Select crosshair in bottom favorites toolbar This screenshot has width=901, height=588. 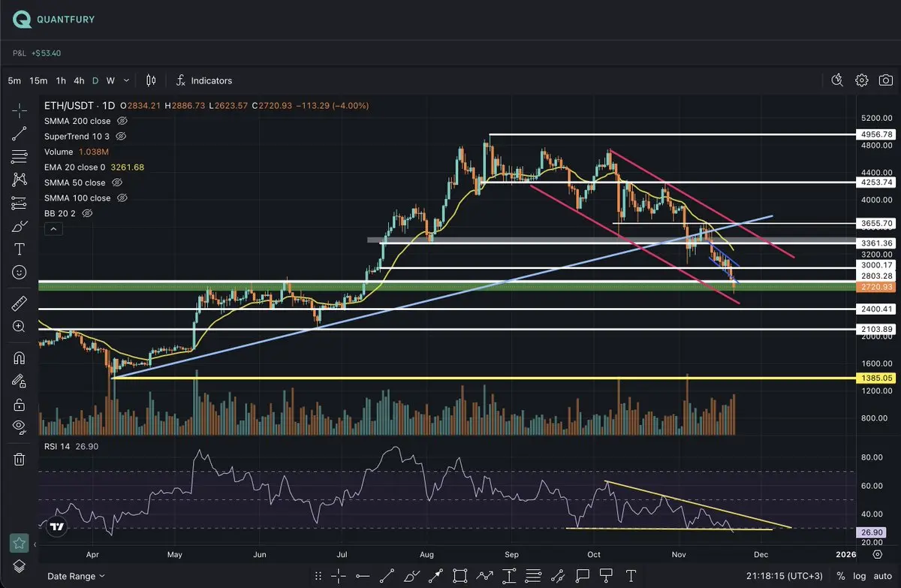pyautogui.click(x=339, y=576)
